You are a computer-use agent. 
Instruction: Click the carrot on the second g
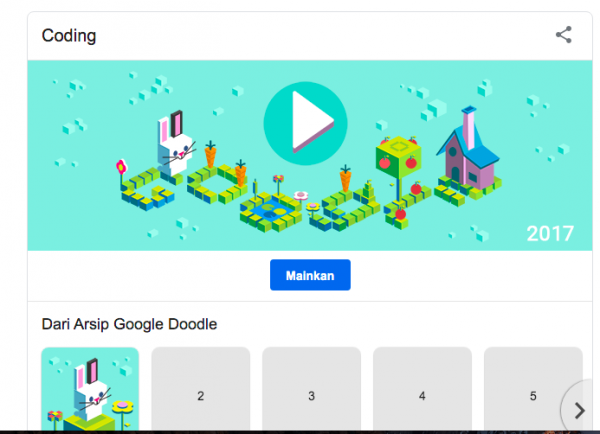point(346,178)
